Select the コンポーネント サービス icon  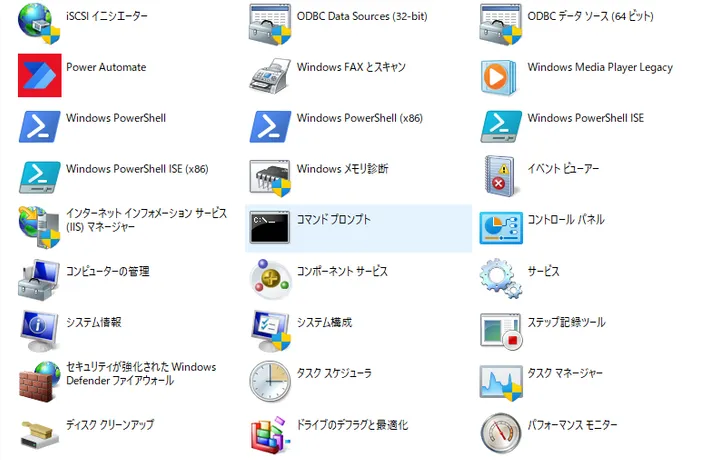tap(270, 279)
